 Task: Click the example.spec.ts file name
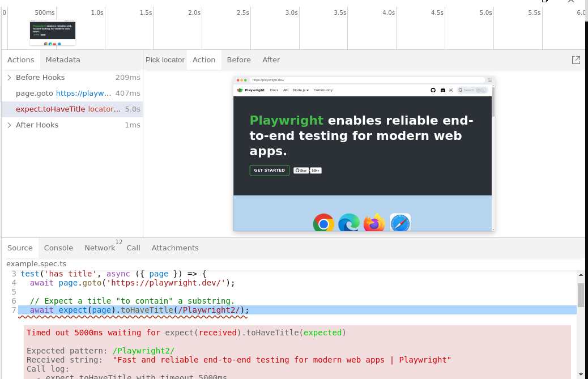tap(36, 264)
